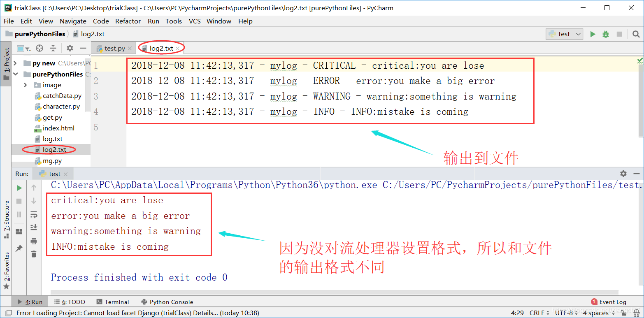Open the Navigate menu
644x318 pixels.
73,21
